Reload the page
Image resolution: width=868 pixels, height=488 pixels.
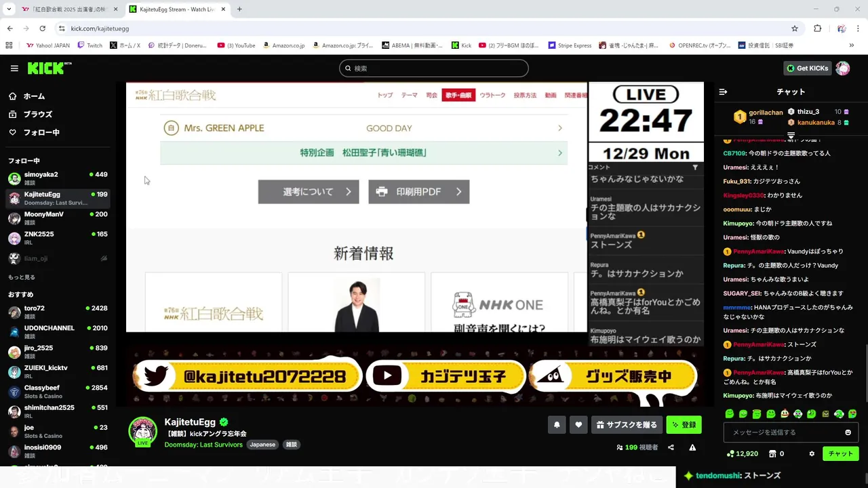(x=42, y=28)
